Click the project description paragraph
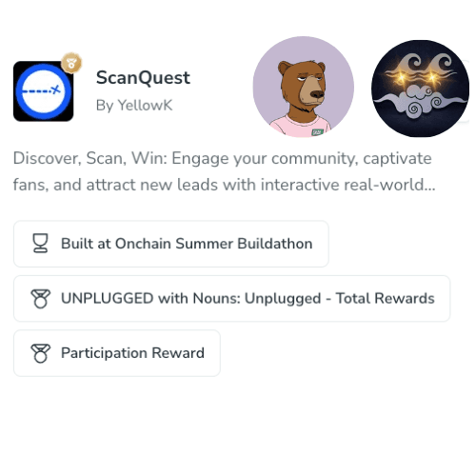Screen dimensions: 476x476 click(224, 171)
